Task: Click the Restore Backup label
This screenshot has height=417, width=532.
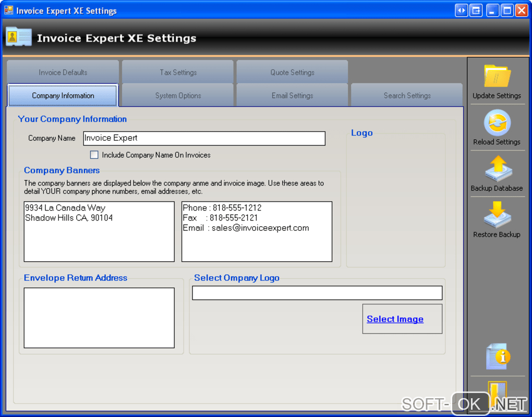Action: 497,234
